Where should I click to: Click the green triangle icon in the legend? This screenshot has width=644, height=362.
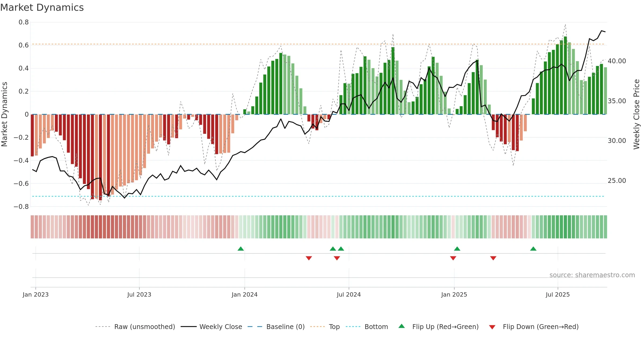pyautogui.click(x=402, y=326)
